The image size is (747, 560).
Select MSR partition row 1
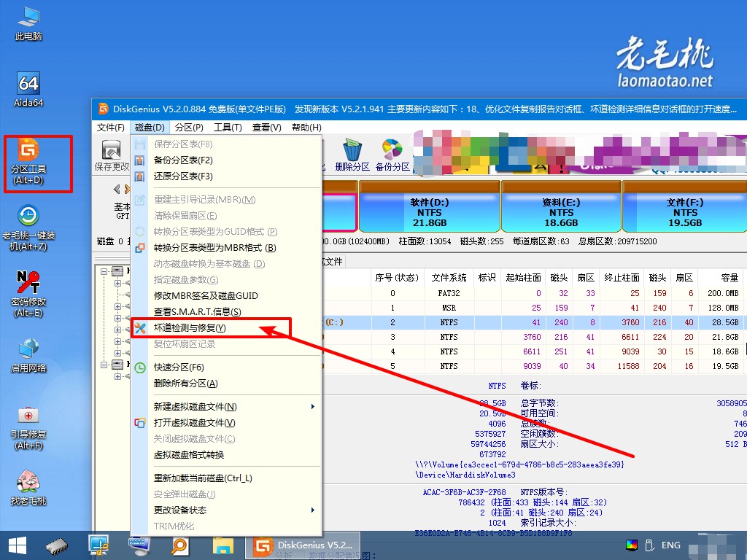click(x=533, y=308)
